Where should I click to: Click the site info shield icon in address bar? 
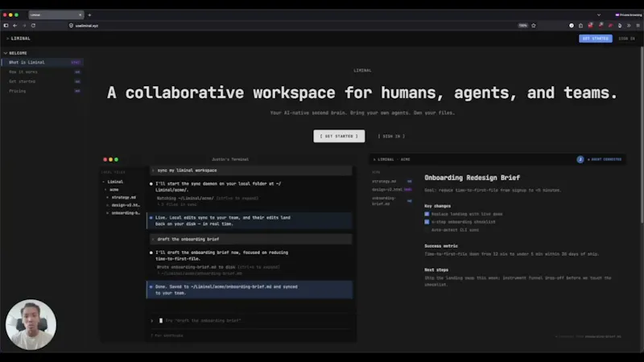(x=71, y=26)
